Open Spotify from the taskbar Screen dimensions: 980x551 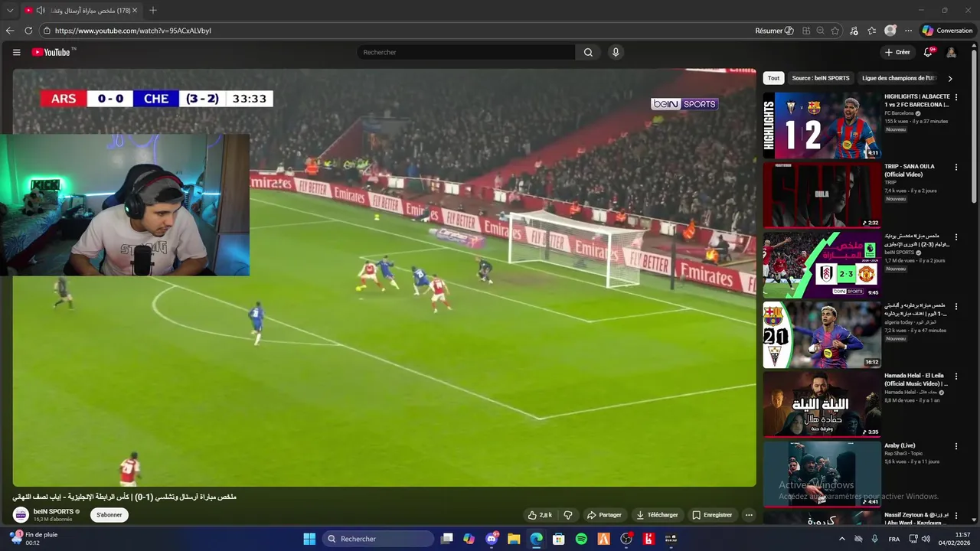tap(581, 539)
